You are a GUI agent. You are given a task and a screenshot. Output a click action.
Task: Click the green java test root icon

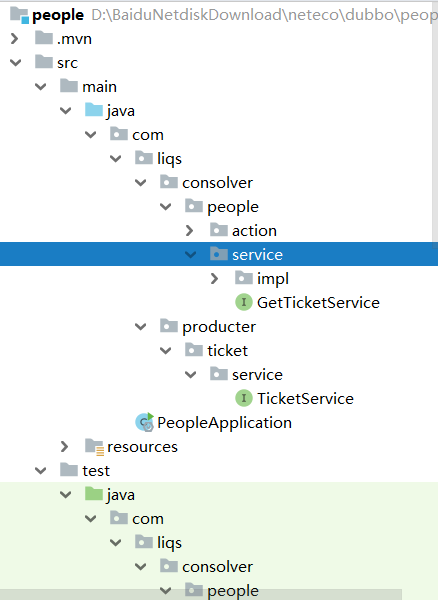coord(94,494)
